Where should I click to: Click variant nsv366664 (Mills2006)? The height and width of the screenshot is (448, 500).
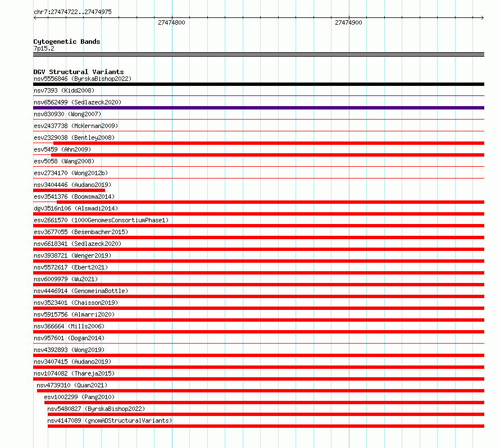pyautogui.click(x=69, y=326)
